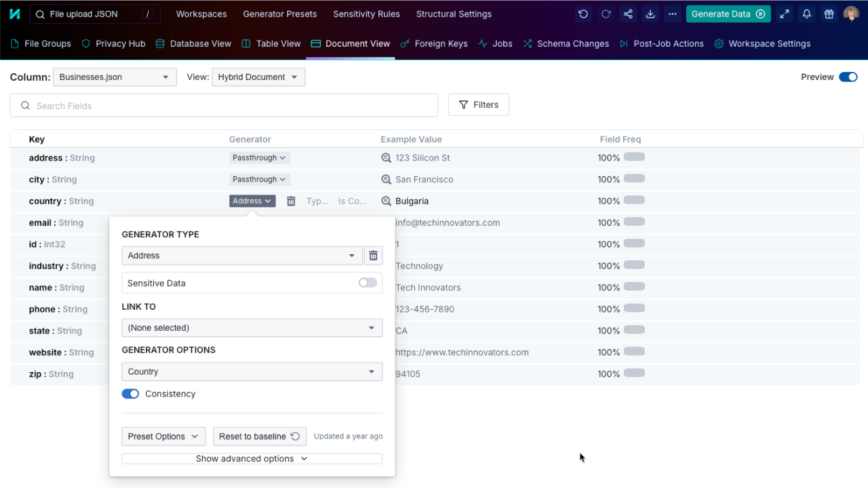Image resolution: width=868 pixels, height=488 pixels.
Task: Switch to the Database View tab
Action: [193, 43]
